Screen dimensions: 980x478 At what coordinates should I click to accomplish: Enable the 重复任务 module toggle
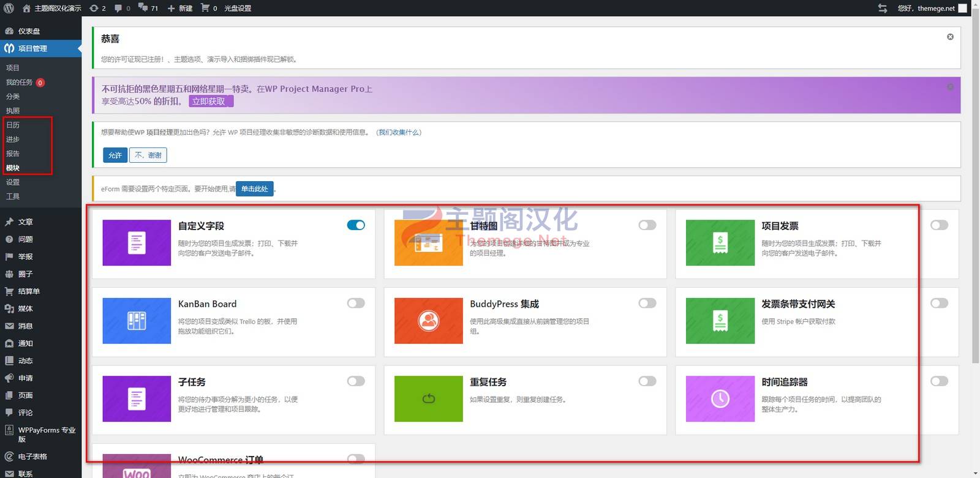[x=647, y=381]
